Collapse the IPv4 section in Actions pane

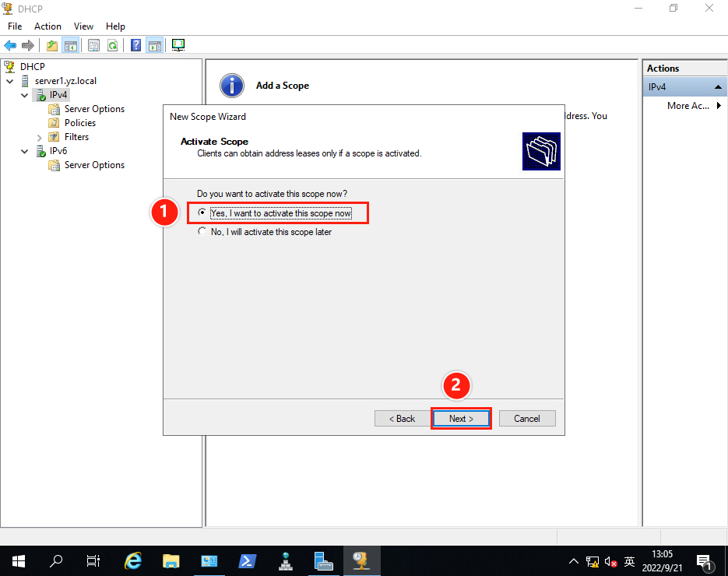[x=718, y=87]
